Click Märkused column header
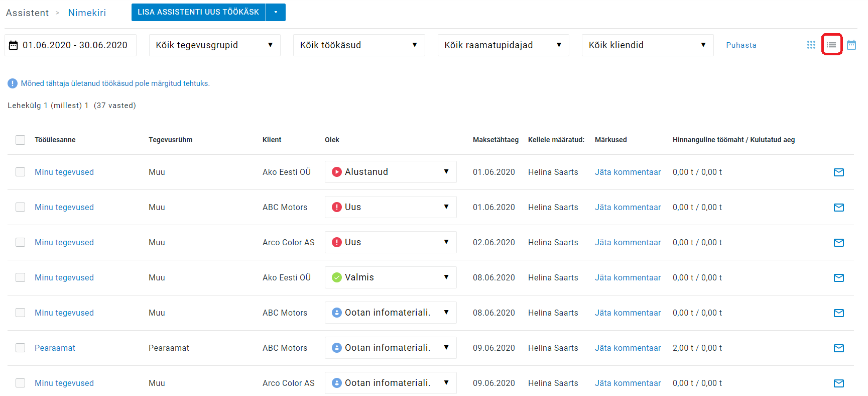This screenshot has width=868, height=396. pos(610,140)
